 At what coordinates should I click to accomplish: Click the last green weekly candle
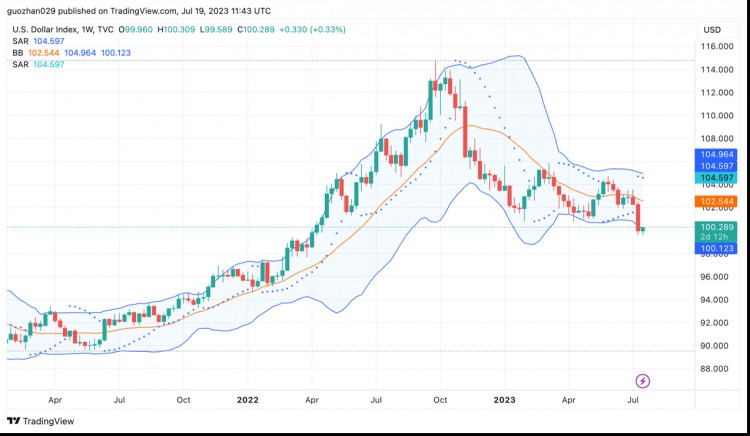pyautogui.click(x=643, y=229)
